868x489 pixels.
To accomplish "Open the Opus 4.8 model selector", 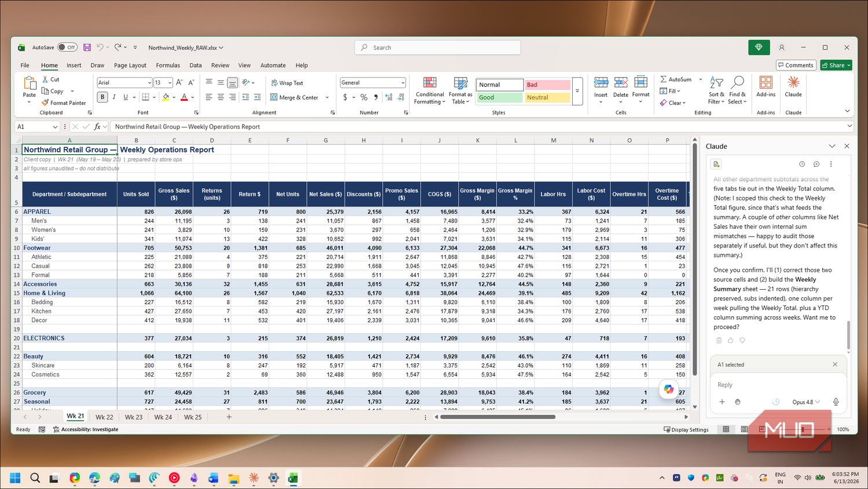I will 806,402.
